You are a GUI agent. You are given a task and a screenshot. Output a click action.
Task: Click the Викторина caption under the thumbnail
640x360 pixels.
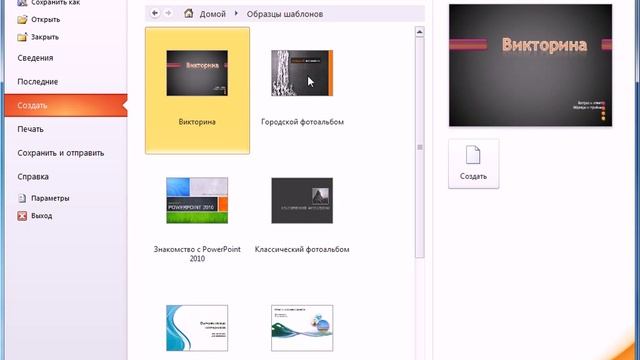pyautogui.click(x=197, y=122)
